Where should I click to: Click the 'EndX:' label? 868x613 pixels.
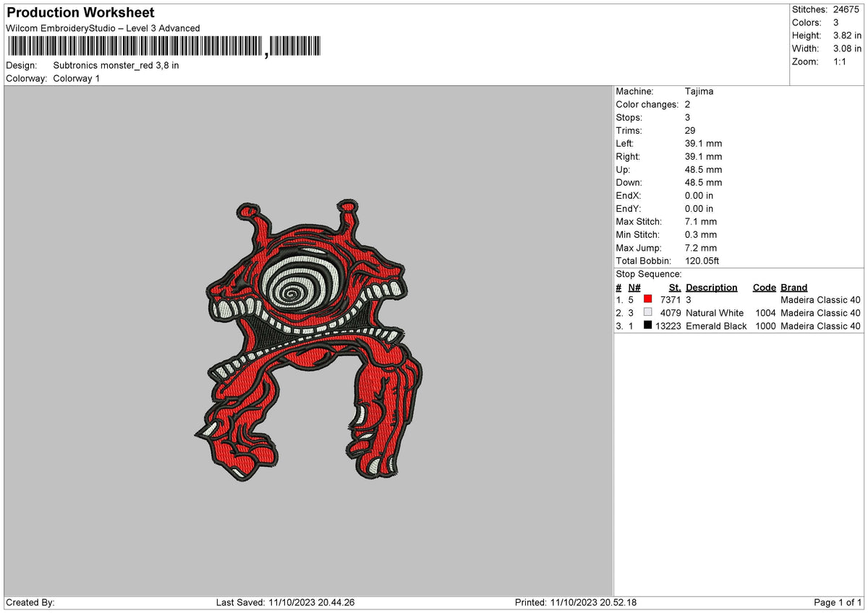point(629,195)
